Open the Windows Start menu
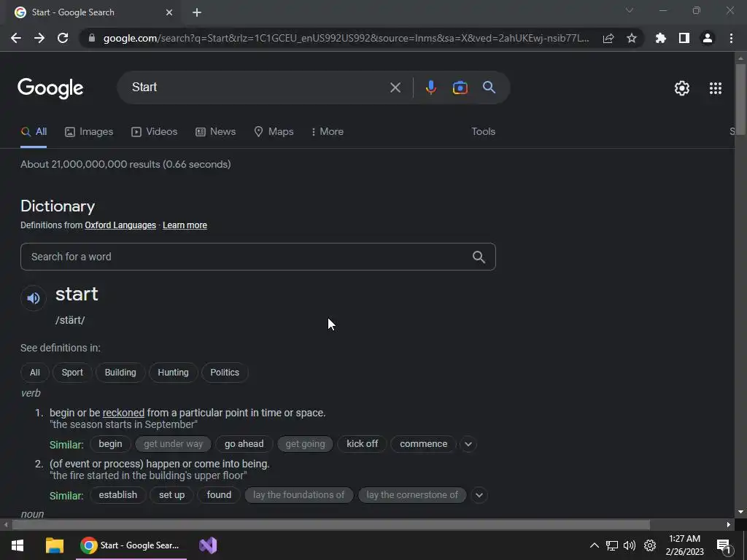The image size is (747, 560). pyautogui.click(x=18, y=545)
